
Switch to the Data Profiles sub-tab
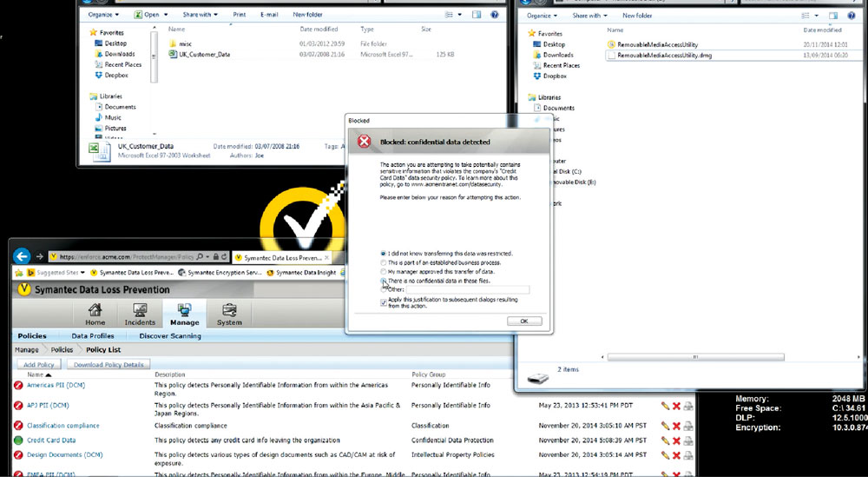pos(93,335)
